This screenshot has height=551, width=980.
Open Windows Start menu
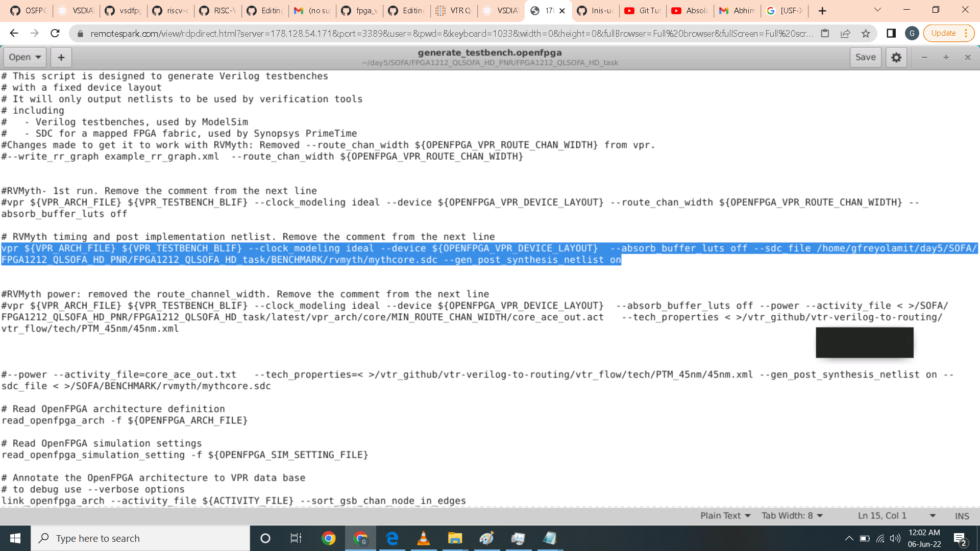pos(15,538)
